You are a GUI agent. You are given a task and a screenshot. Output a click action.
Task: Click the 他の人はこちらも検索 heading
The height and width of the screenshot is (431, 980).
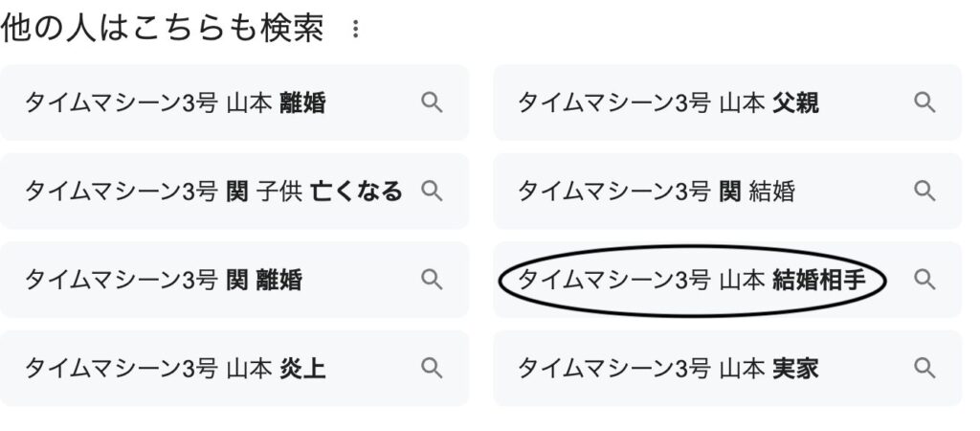pos(163,29)
